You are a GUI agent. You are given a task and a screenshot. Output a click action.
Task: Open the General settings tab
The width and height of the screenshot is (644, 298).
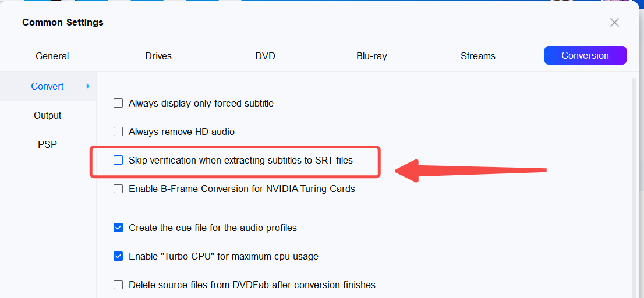click(x=52, y=56)
